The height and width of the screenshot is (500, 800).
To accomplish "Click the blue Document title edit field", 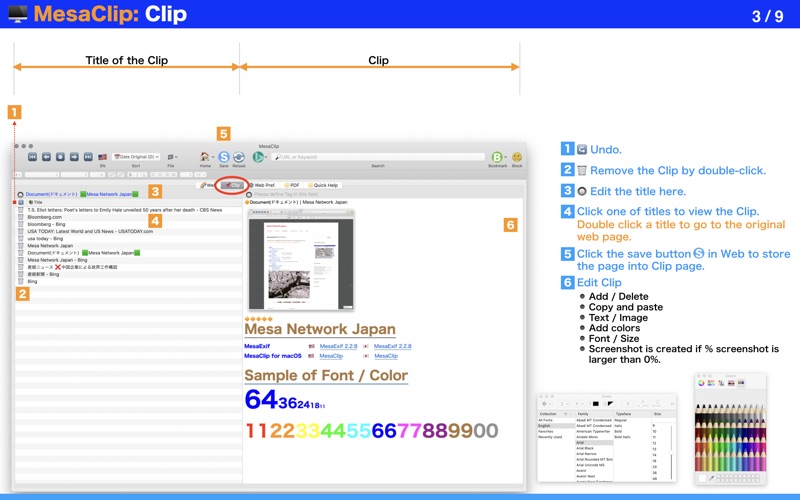I will (83, 194).
